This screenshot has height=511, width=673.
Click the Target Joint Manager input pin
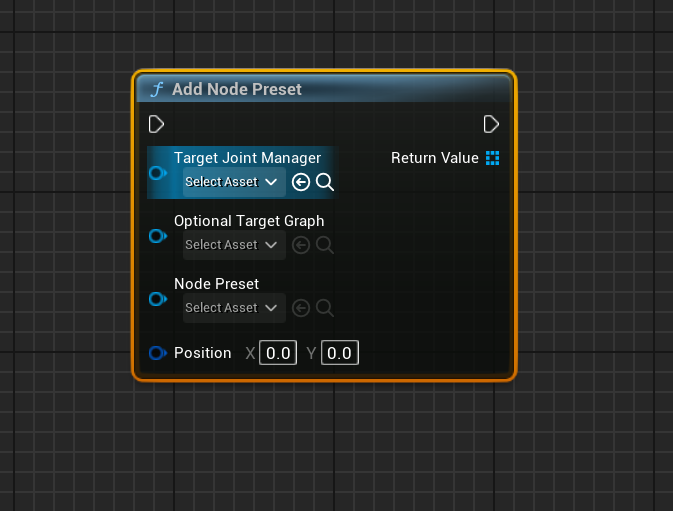[157, 174]
